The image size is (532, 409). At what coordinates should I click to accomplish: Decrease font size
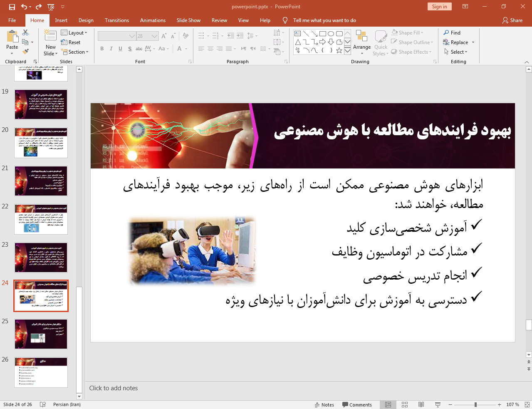(173, 36)
